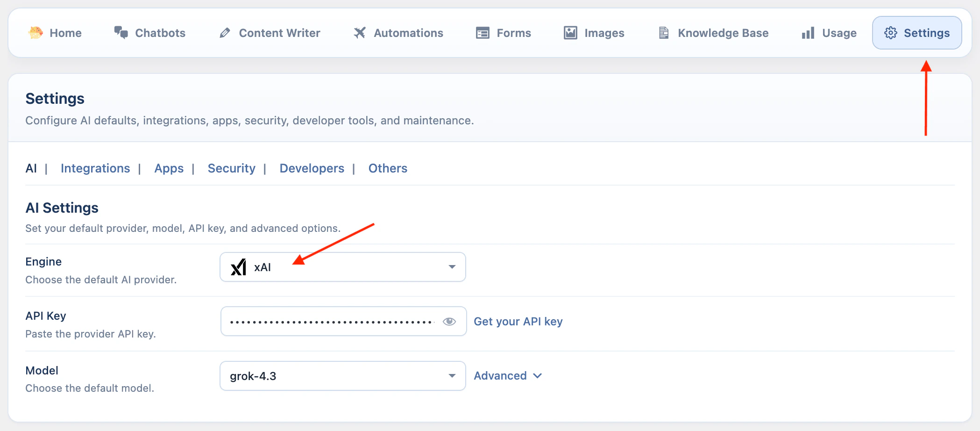Switch to the Security tab
This screenshot has height=431, width=980.
(x=232, y=169)
